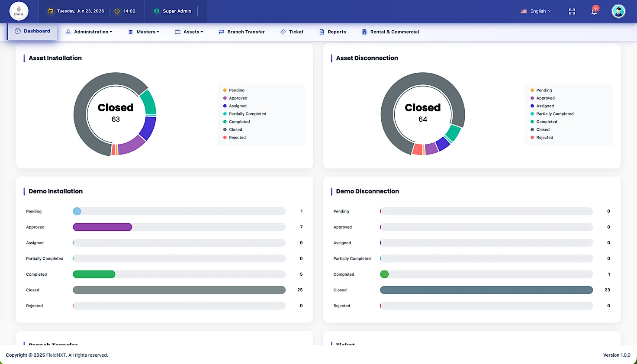Click the Reports document icon
637x364 pixels.
pos(322,32)
